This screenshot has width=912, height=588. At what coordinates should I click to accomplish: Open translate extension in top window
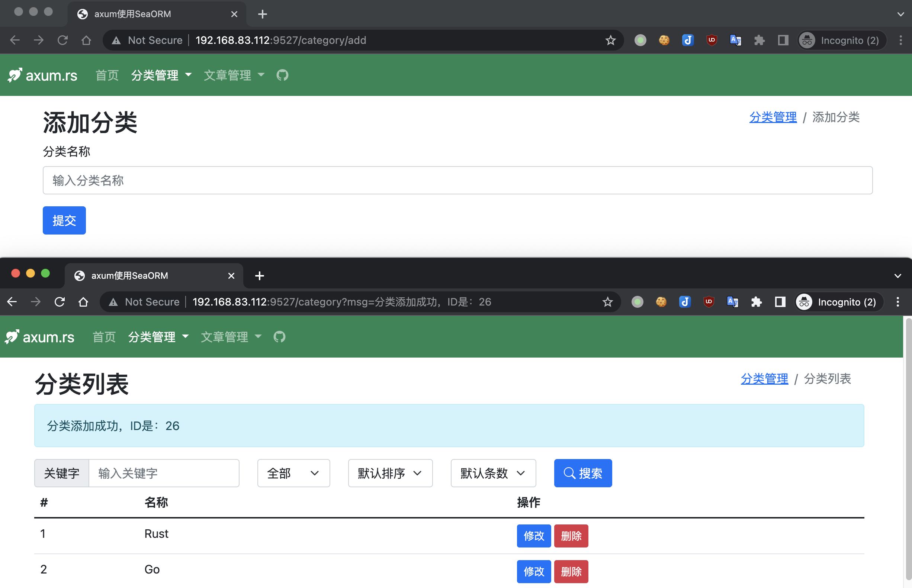[735, 40]
